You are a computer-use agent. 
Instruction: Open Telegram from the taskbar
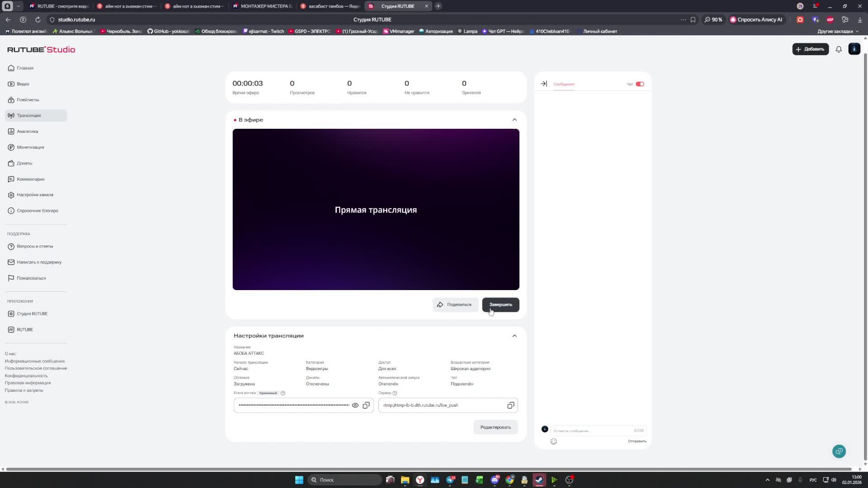click(450, 480)
